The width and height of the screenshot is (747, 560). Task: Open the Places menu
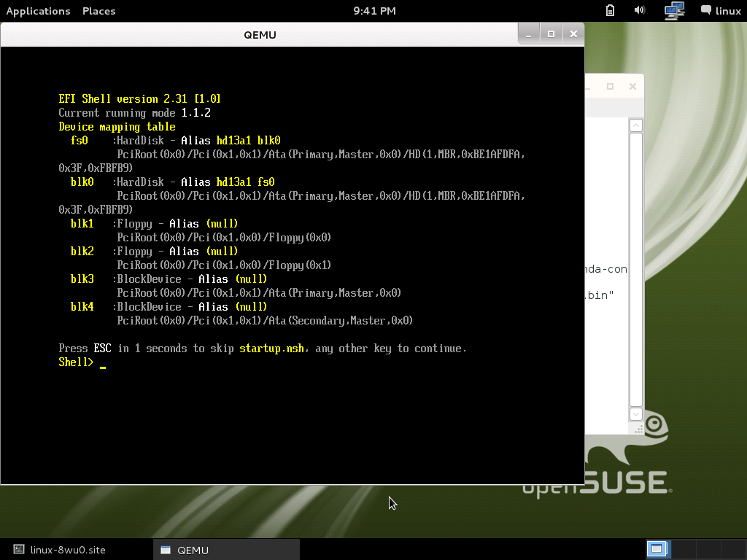click(x=98, y=11)
